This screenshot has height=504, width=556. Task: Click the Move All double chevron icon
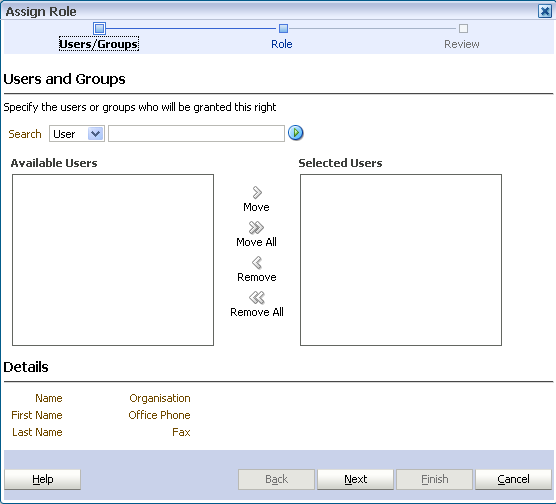256,228
